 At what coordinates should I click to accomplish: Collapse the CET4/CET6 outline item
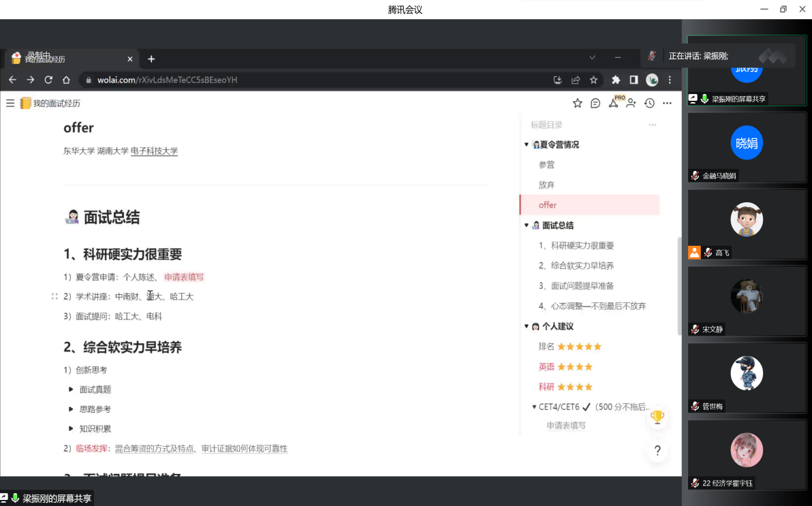tap(534, 407)
